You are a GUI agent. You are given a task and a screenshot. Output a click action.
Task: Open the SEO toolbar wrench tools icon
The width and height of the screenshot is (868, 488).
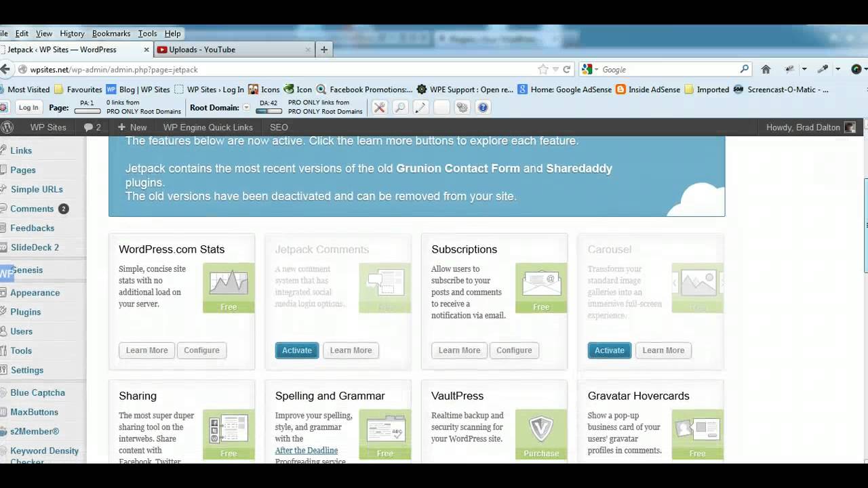click(379, 107)
